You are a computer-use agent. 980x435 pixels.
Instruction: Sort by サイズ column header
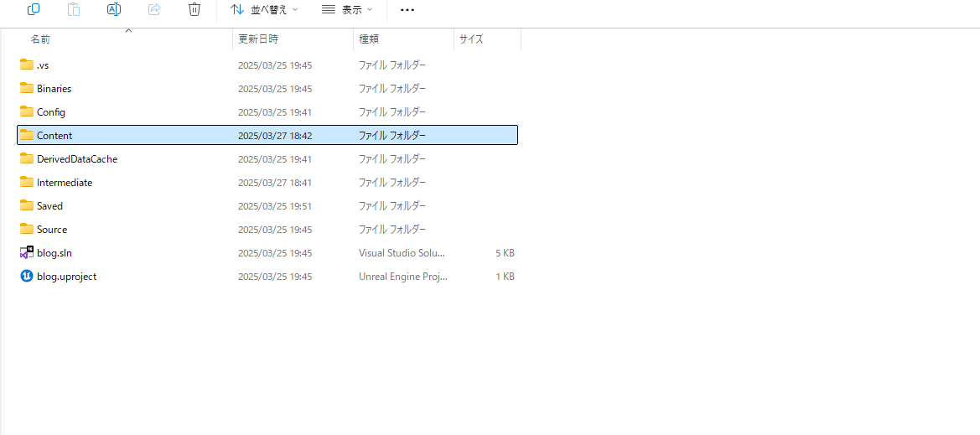tap(471, 39)
